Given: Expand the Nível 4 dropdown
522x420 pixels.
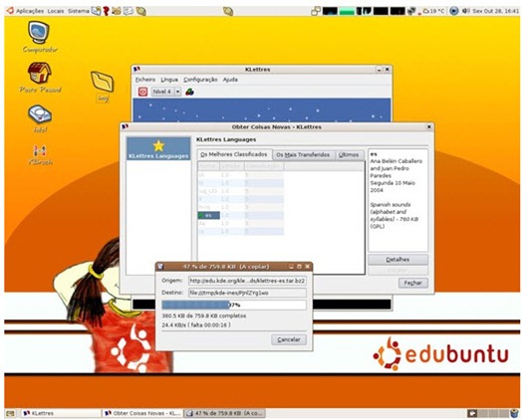Looking at the screenshot, I should click(x=178, y=92).
